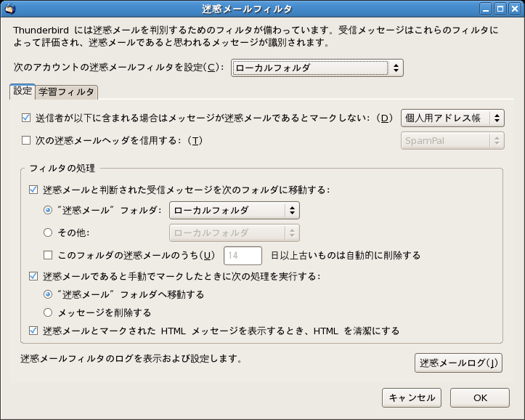Viewport: 525px width, 420px height.
Task: Click the 日以上古いものは自動的に削除する text
Action: (346, 256)
